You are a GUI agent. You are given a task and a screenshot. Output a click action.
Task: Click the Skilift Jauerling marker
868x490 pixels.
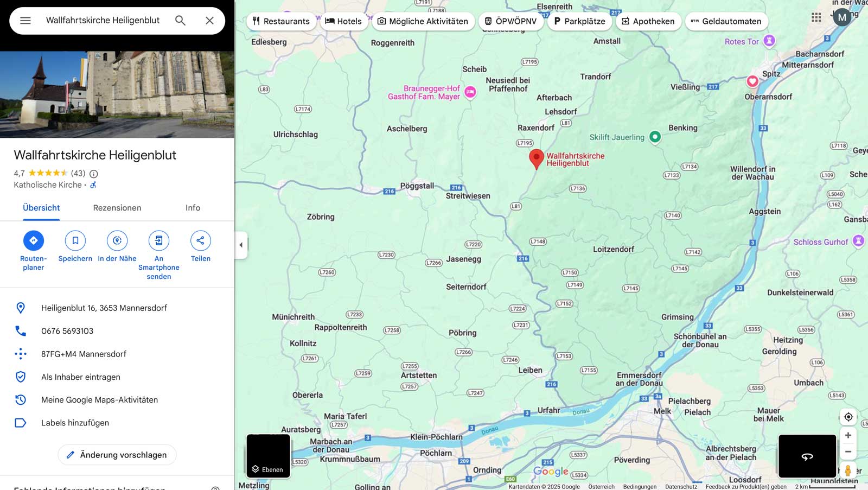pos(655,137)
